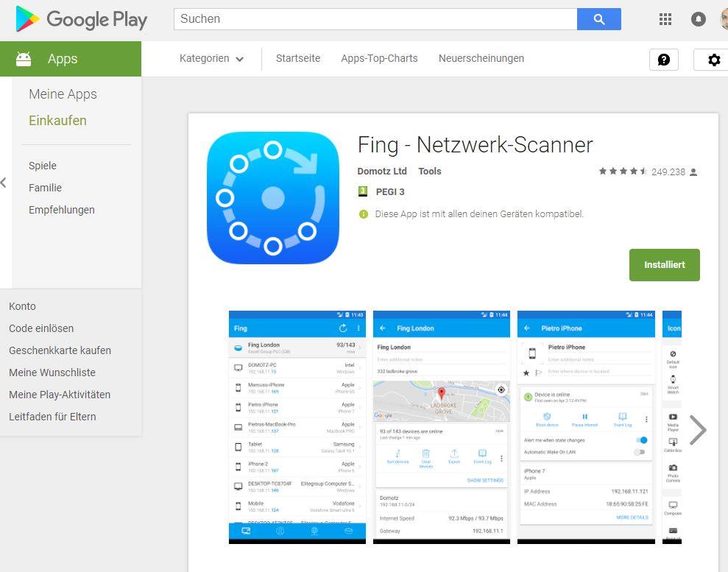Collapse the sidebar with left chevron
This screenshot has height=572, width=728.
(x=4, y=183)
